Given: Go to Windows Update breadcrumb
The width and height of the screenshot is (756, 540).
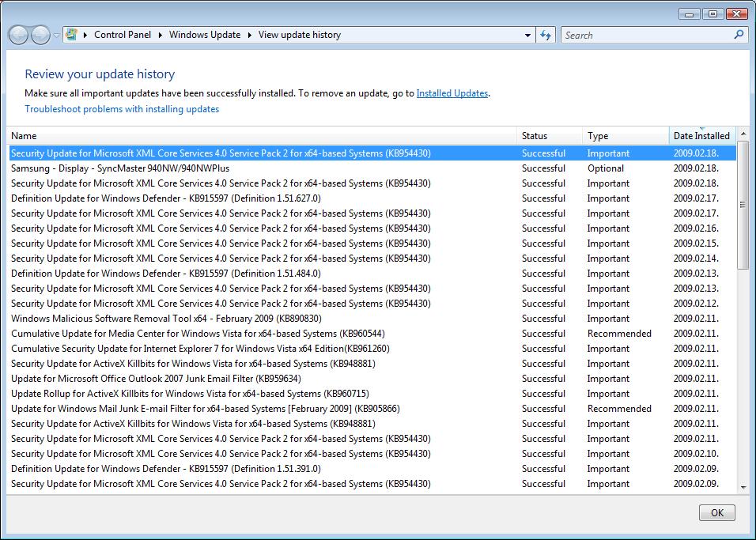Looking at the screenshot, I should (205, 35).
